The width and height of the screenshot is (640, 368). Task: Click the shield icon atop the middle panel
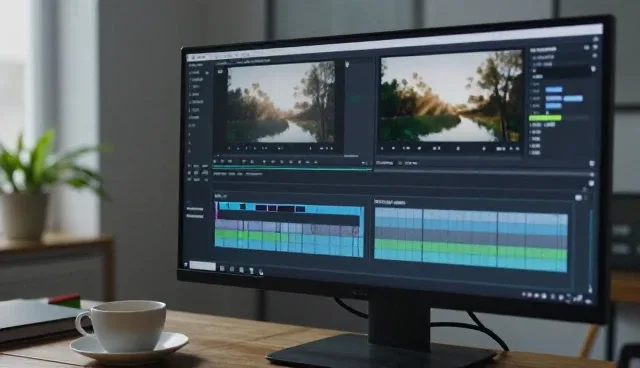(347, 64)
